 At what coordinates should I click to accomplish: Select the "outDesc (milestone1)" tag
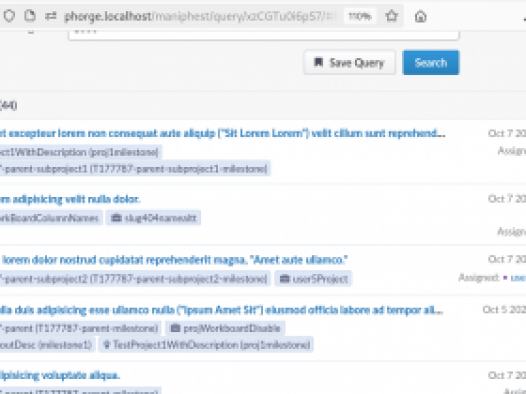(x=48, y=345)
